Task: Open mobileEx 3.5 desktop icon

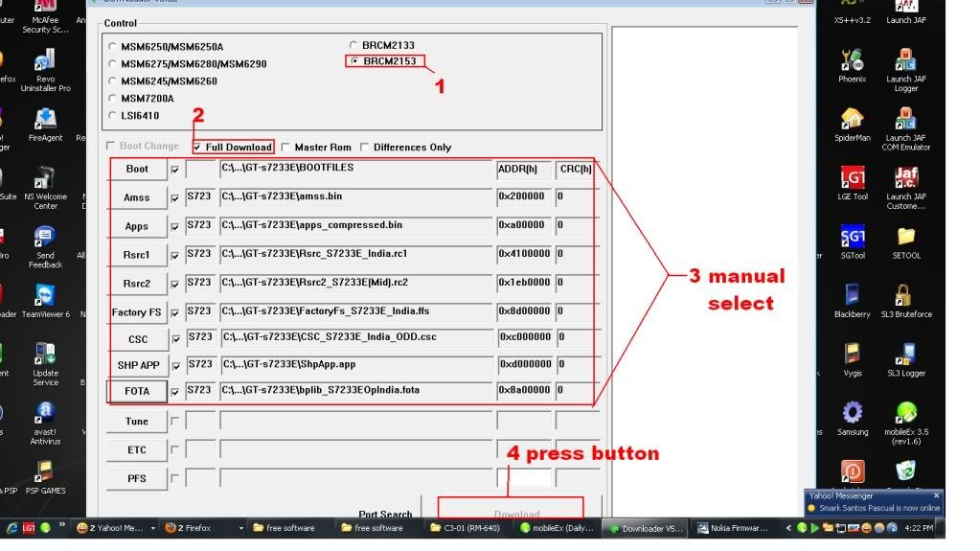Action: point(905,423)
